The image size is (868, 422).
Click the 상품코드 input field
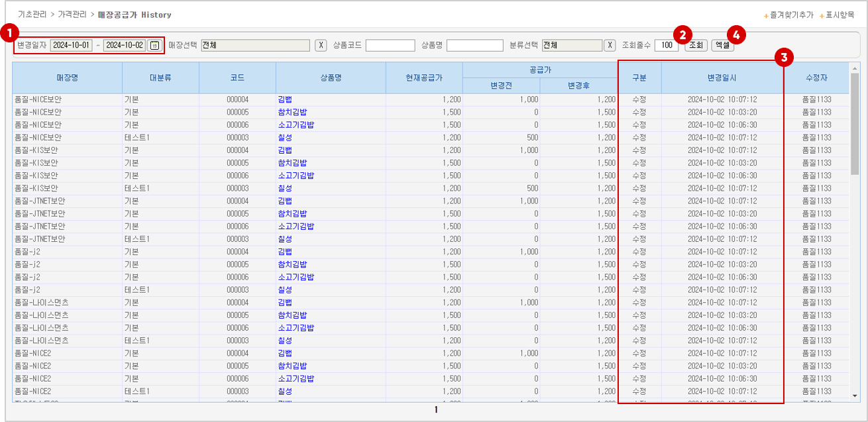390,45
